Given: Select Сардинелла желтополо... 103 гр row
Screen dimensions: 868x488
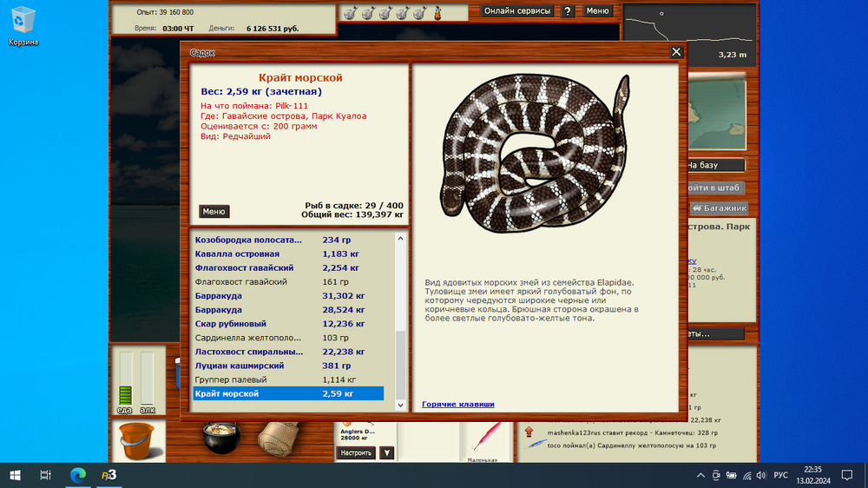Looking at the screenshot, I should click(288, 338).
